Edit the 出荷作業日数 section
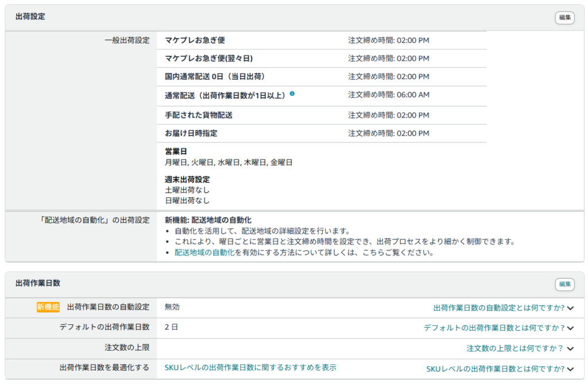Viewport: 588px width, 384px height. tap(563, 284)
